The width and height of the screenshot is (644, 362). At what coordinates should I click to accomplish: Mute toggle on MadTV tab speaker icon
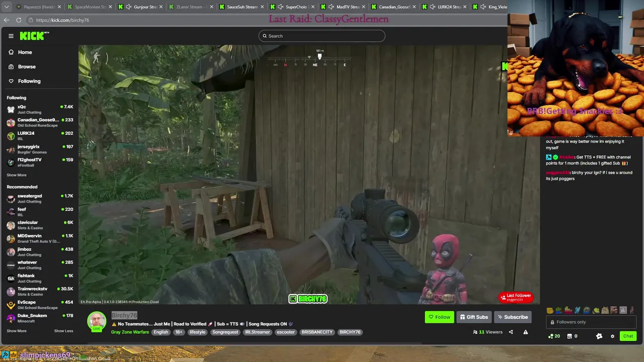(332, 7)
